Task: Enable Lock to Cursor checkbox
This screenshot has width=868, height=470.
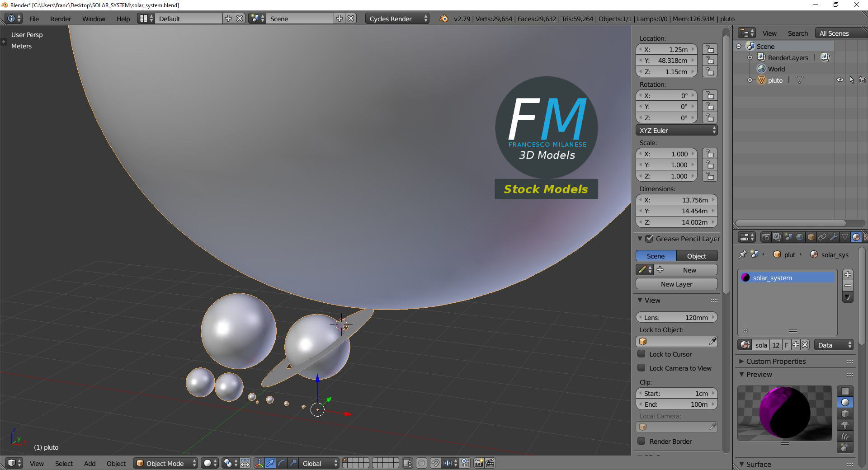Action: coord(641,354)
